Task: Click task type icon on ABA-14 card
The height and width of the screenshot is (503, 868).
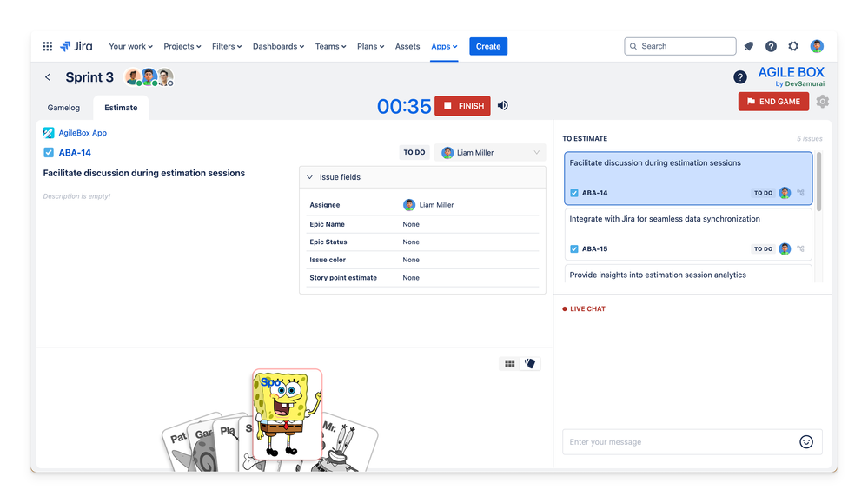Action: pos(574,193)
